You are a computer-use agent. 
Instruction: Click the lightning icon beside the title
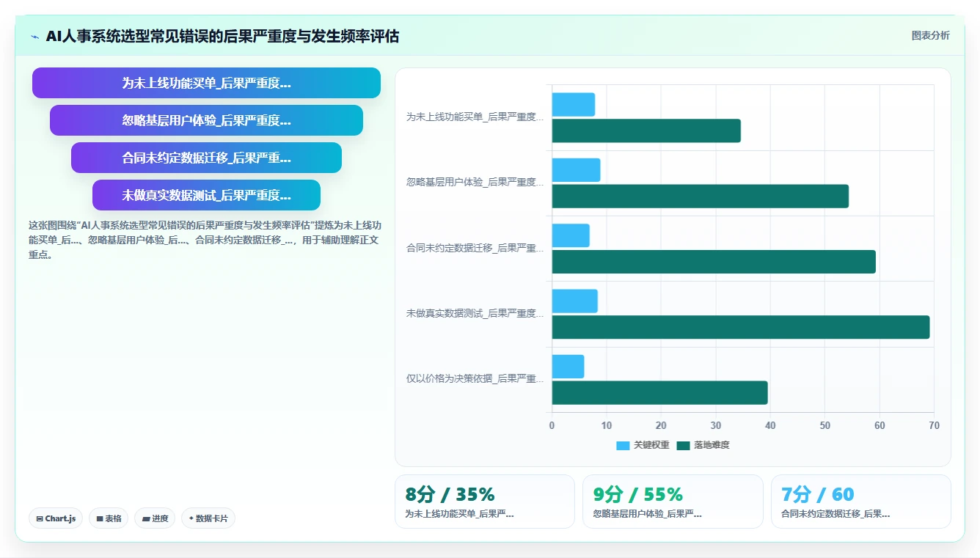(x=34, y=37)
